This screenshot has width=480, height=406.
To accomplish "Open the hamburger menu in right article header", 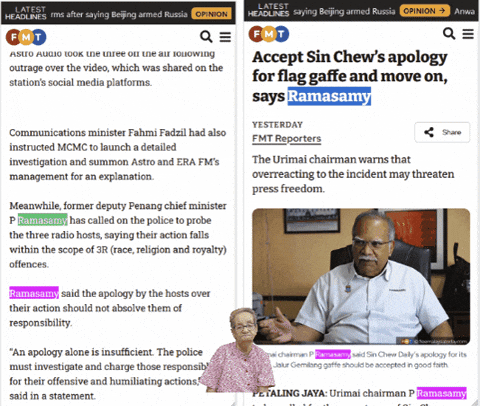I will 468,34.
